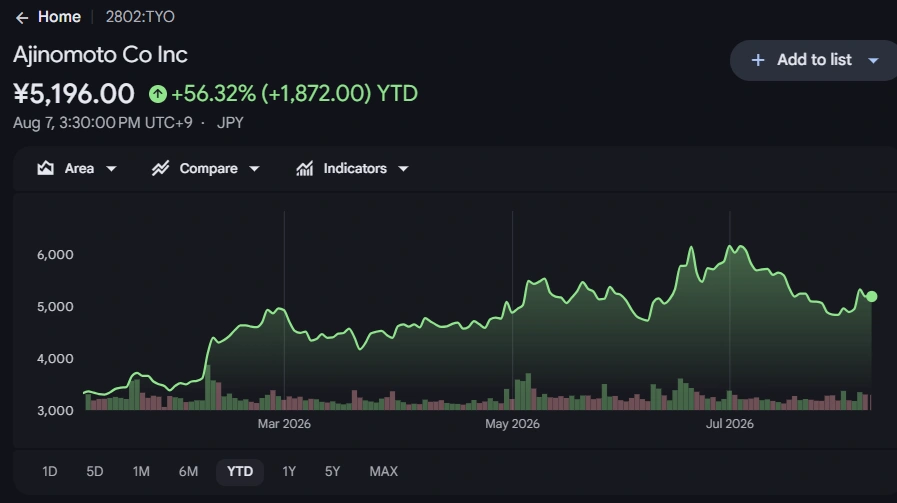Click the Add to list button
Screen dimensions: 897x503
coord(813,60)
